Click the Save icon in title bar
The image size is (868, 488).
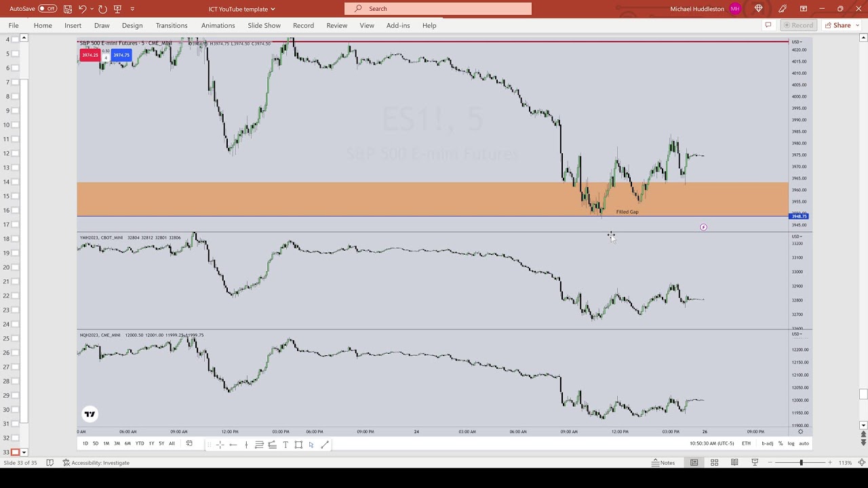pos(68,9)
